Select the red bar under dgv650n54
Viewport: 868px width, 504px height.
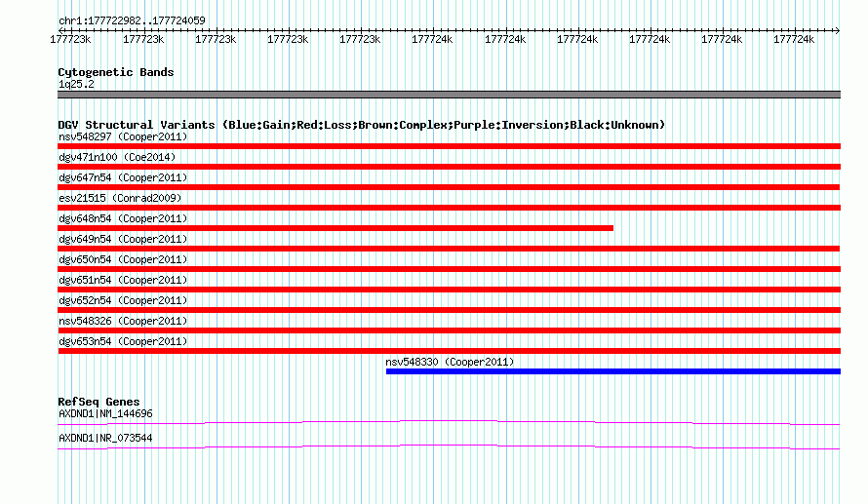(x=449, y=269)
